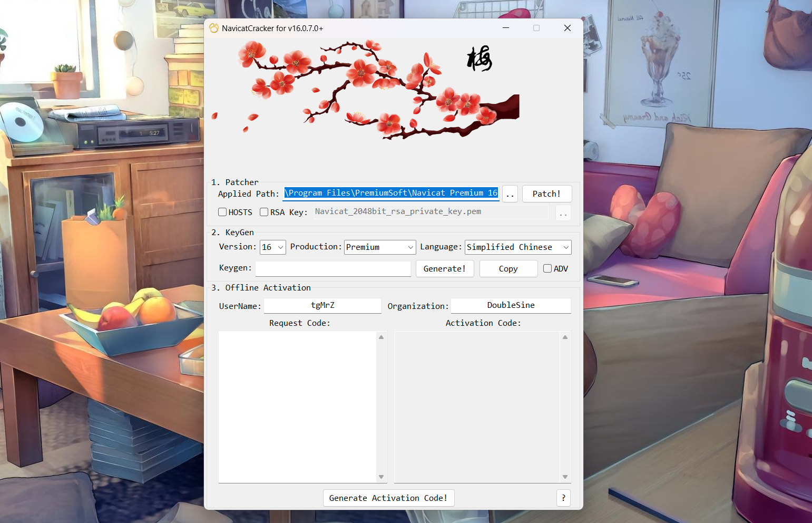Click the '2. KeyGen' heading
This screenshot has width=812, height=523.
[x=232, y=233]
